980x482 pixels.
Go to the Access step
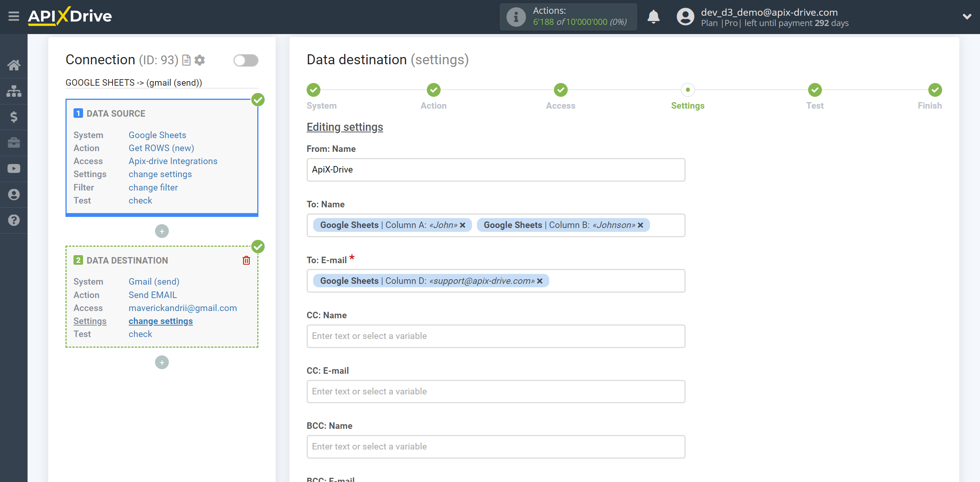[561, 90]
